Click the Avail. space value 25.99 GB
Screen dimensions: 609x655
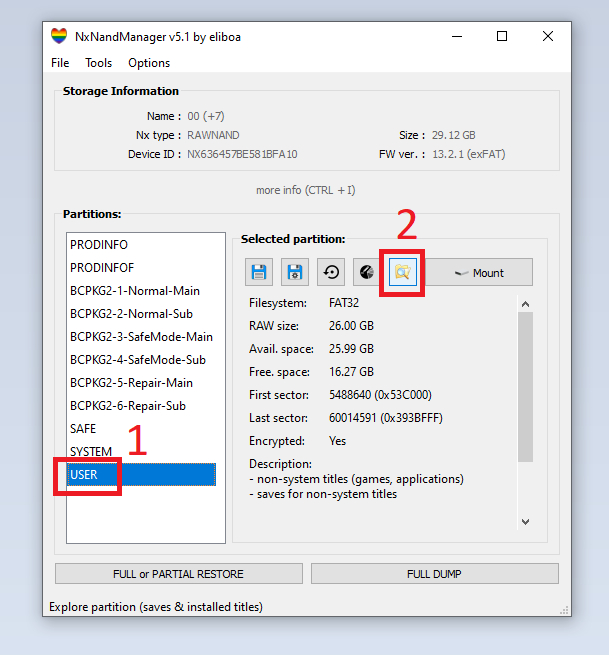tap(351, 349)
